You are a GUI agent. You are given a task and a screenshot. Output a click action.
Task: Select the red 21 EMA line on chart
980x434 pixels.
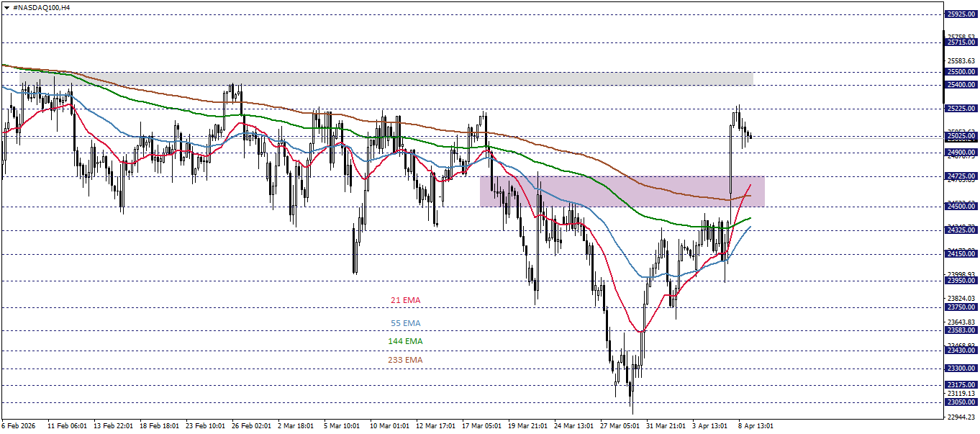[x=640, y=330]
